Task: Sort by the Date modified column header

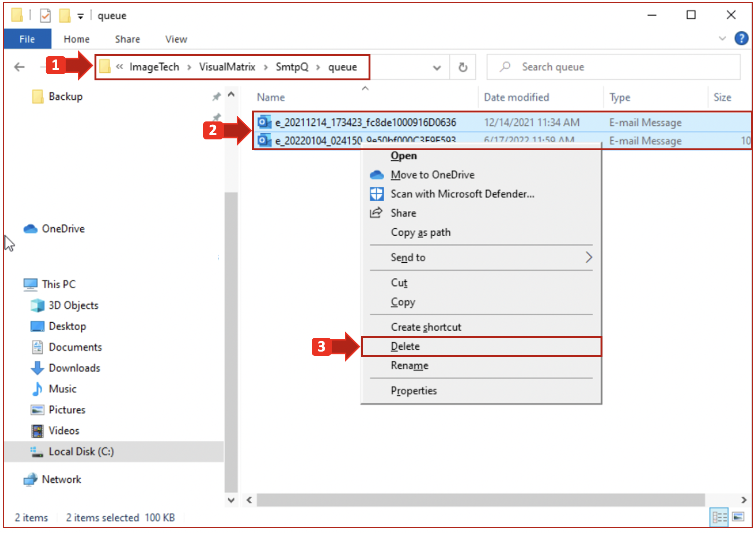Action: (x=516, y=97)
